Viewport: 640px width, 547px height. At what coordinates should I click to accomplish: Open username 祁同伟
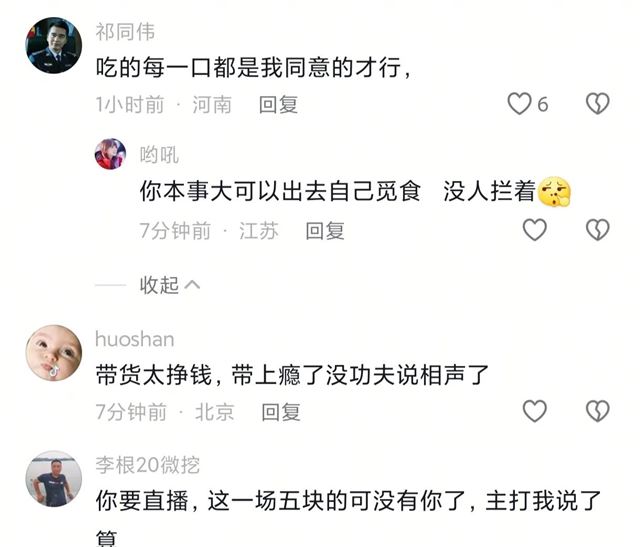tap(125, 32)
